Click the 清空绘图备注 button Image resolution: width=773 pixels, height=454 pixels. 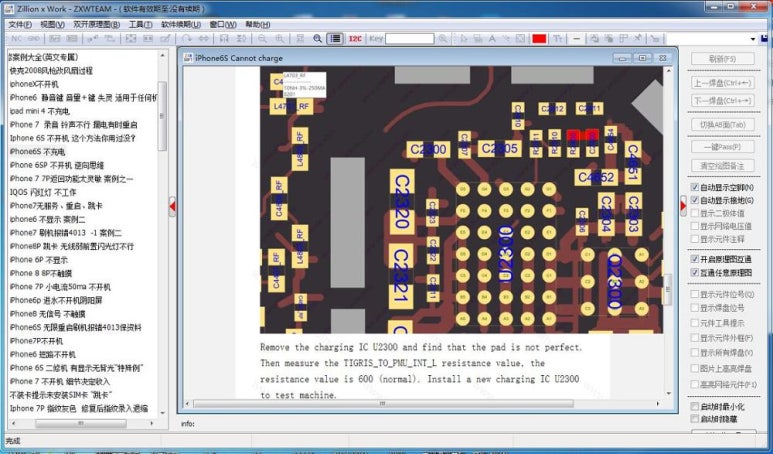[723, 165]
